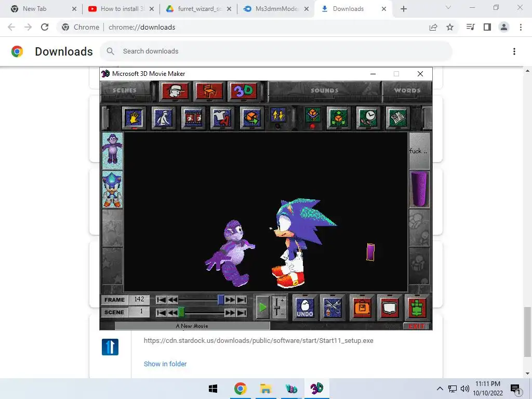The width and height of the screenshot is (532, 399).
Task: Select the walking-man Action browser tool
Action: [164, 118]
